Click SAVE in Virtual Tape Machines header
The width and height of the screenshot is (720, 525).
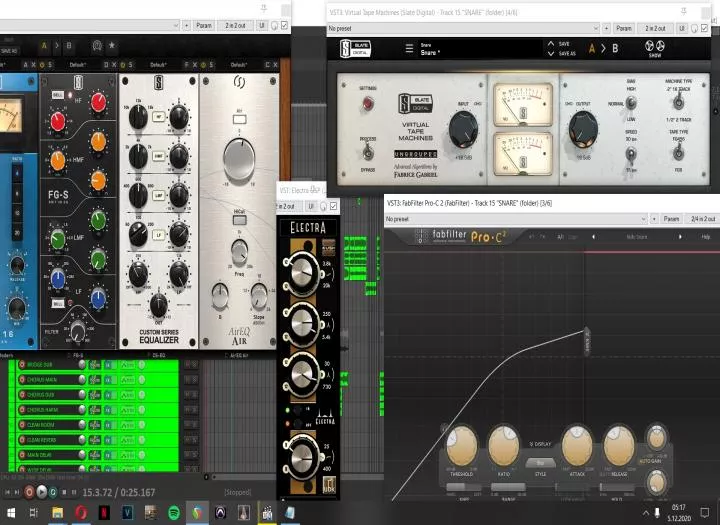coord(564,44)
